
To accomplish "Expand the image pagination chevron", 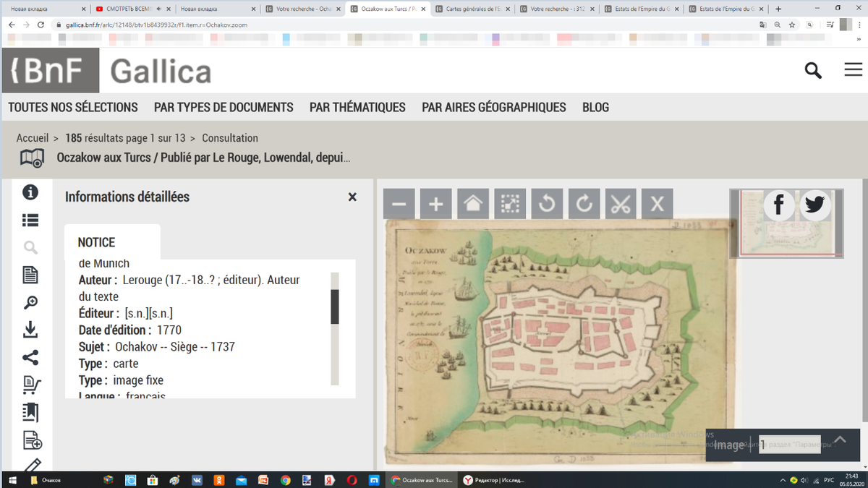I will click(x=840, y=440).
